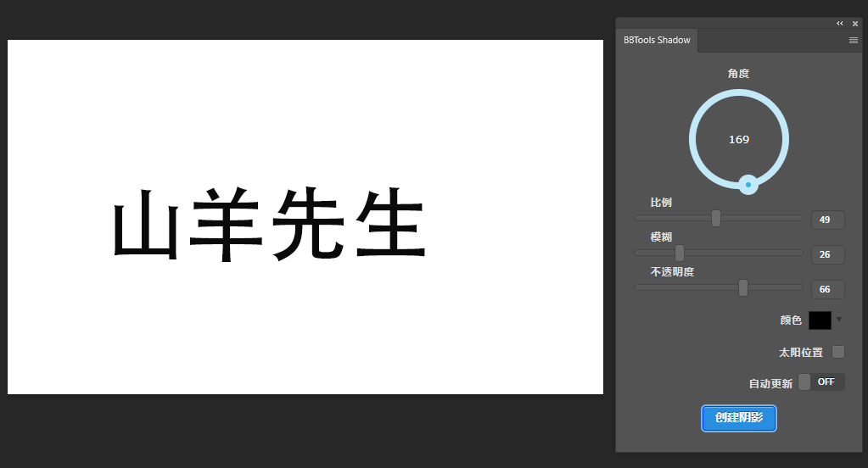The width and height of the screenshot is (868, 468).
Task: Click the 比例 slider thumb
Action: 716,218
